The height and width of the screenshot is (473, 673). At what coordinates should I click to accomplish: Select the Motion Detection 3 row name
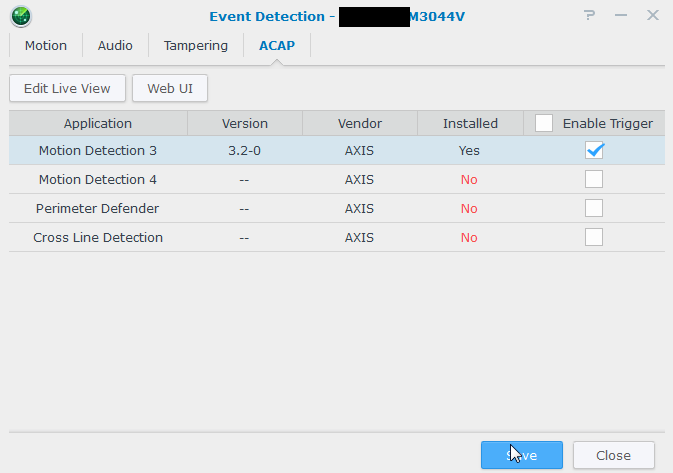(x=98, y=151)
